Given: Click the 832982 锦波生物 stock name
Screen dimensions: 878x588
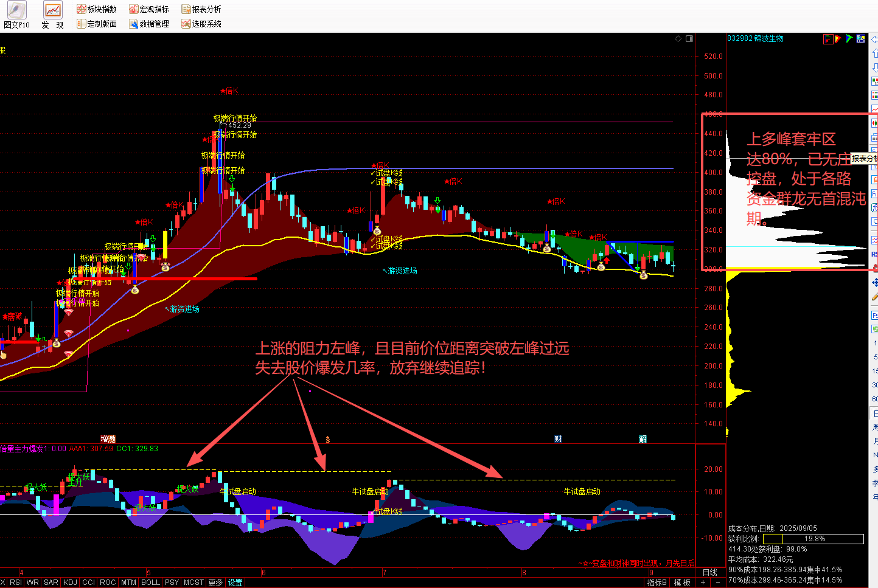Looking at the screenshot, I should 755,38.
